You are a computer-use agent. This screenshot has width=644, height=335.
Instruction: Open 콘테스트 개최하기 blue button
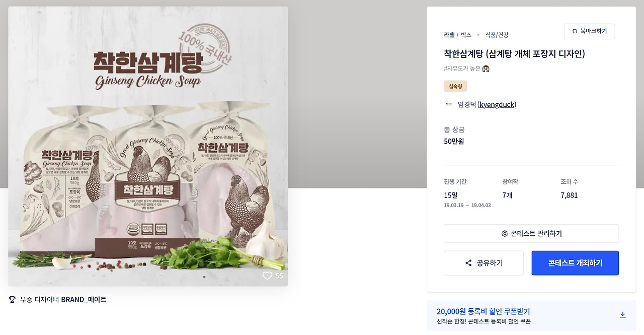tap(575, 263)
